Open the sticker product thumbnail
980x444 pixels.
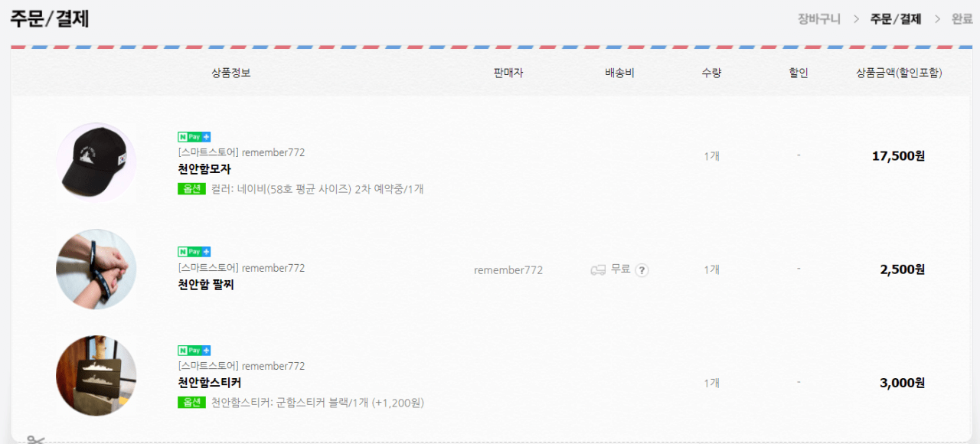96,375
